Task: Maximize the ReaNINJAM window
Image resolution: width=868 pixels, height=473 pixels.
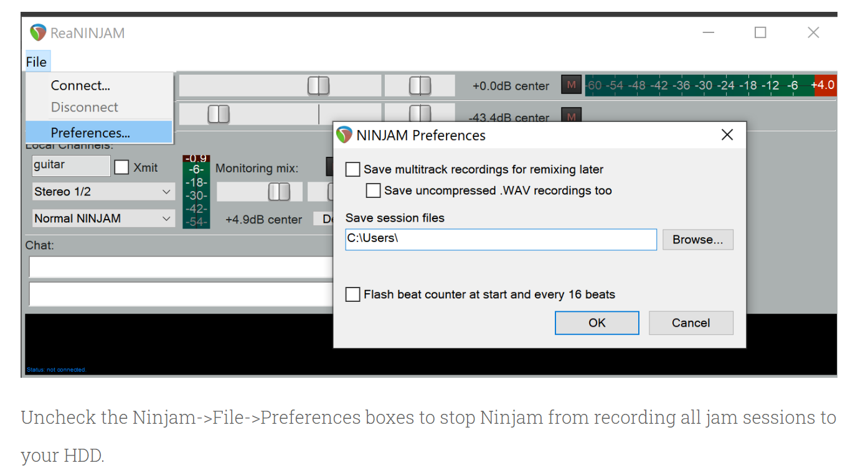Action: click(x=760, y=33)
